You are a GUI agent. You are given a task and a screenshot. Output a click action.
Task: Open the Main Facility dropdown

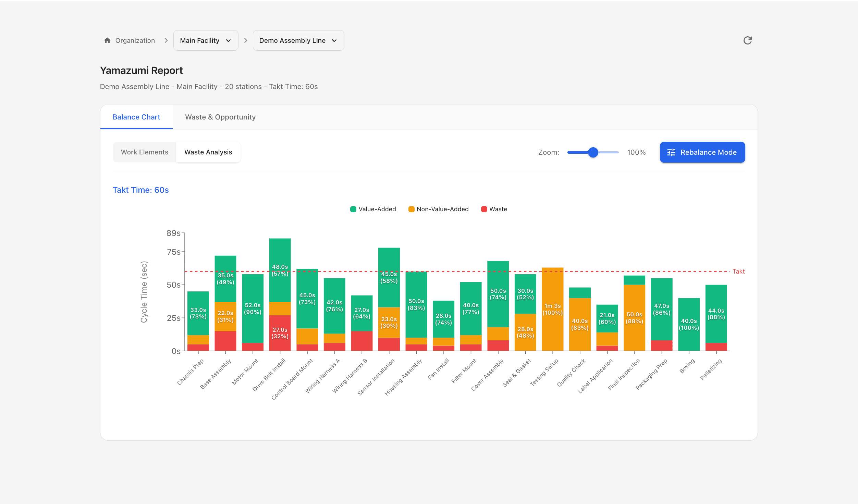click(x=206, y=40)
